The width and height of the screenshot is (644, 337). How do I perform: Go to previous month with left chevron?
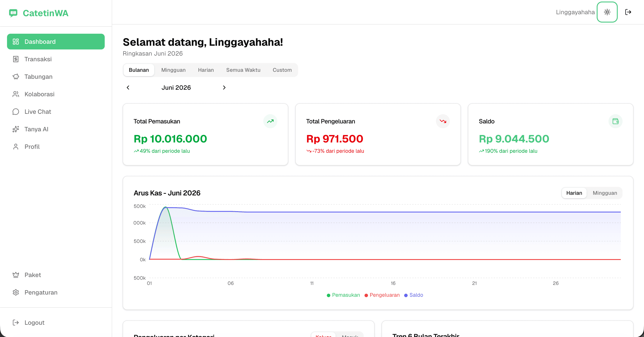coord(128,88)
